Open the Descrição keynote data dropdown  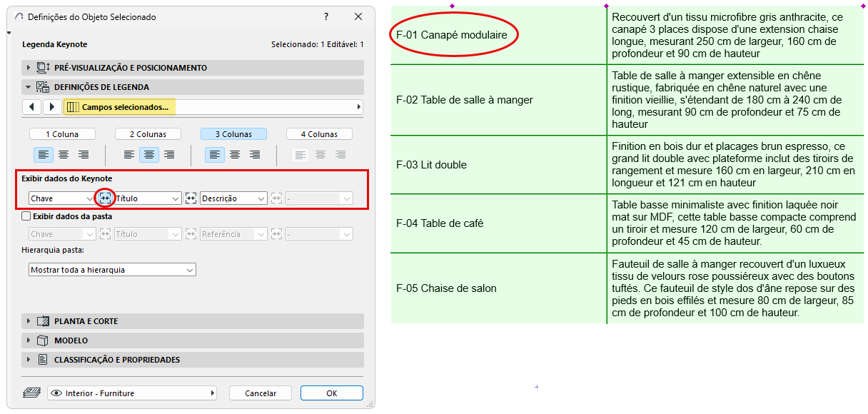233,198
